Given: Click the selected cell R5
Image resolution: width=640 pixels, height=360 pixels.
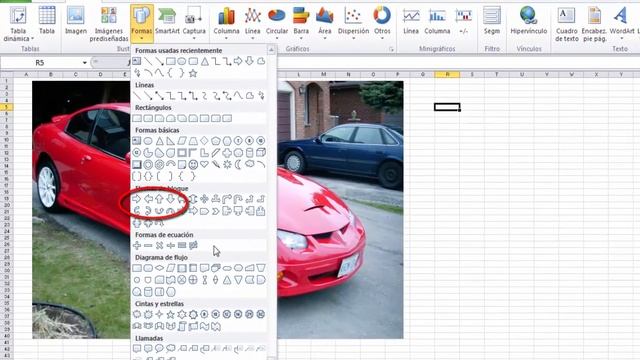Looking at the screenshot, I should pos(447,107).
